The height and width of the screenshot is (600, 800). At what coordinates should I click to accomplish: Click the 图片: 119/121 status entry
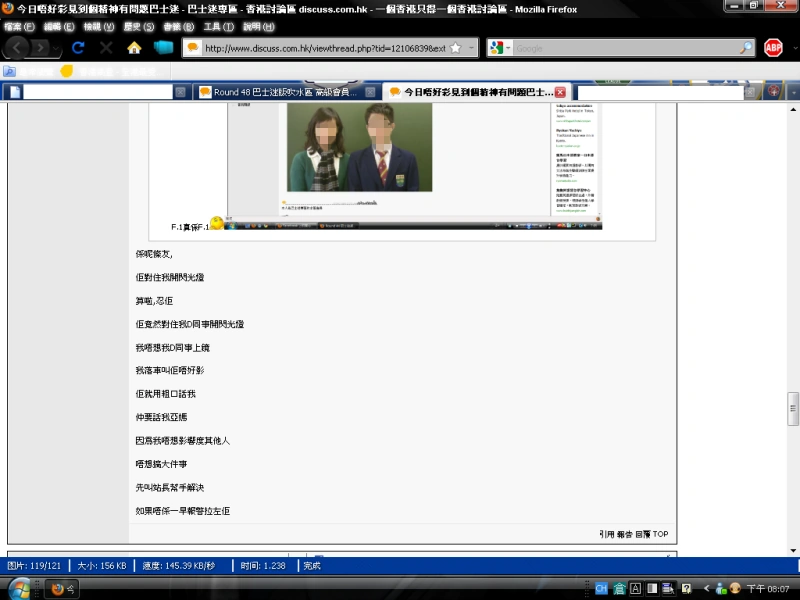(34, 565)
